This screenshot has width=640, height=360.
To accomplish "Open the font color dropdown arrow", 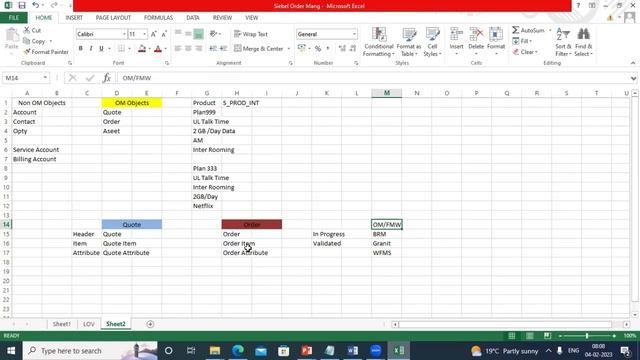I will [x=165, y=49].
